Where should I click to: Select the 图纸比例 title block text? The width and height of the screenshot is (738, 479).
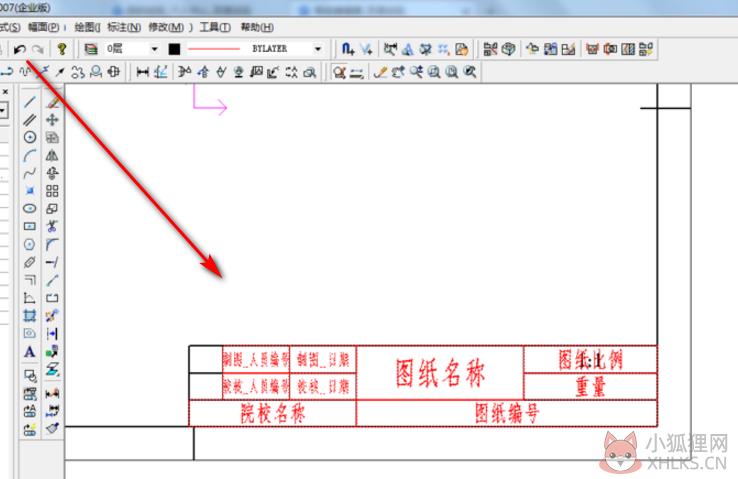[x=590, y=360]
